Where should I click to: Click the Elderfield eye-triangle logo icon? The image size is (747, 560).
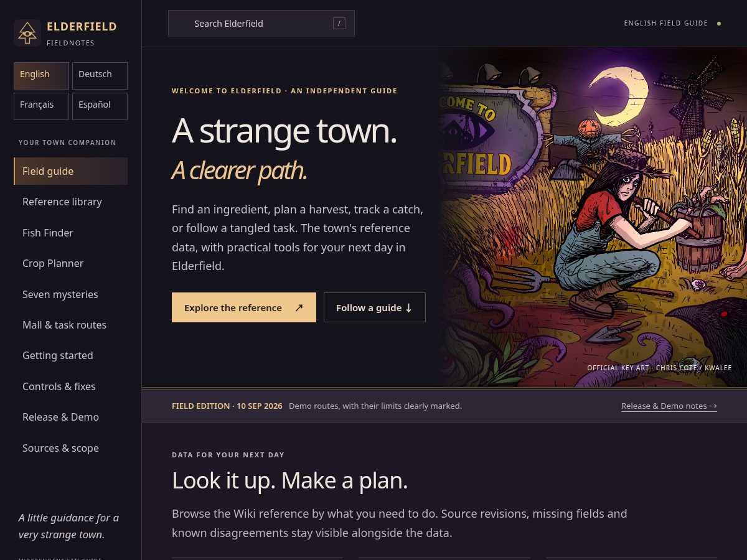[x=27, y=33]
